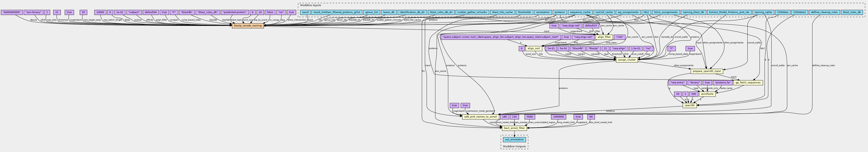Select the 5000 max_unannotated_region value node

530,117
